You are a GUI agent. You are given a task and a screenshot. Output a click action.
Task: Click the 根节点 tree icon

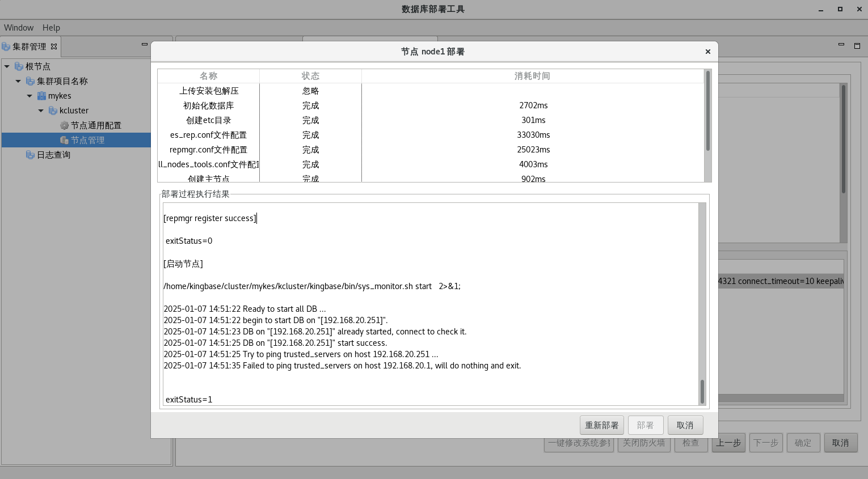pos(19,66)
